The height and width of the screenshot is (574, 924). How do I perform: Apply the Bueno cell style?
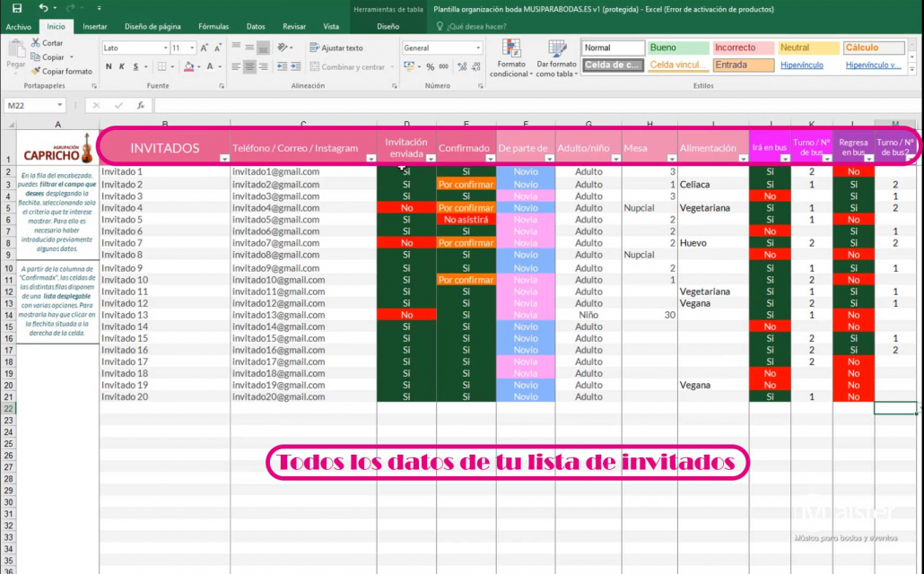click(x=677, y=47)
